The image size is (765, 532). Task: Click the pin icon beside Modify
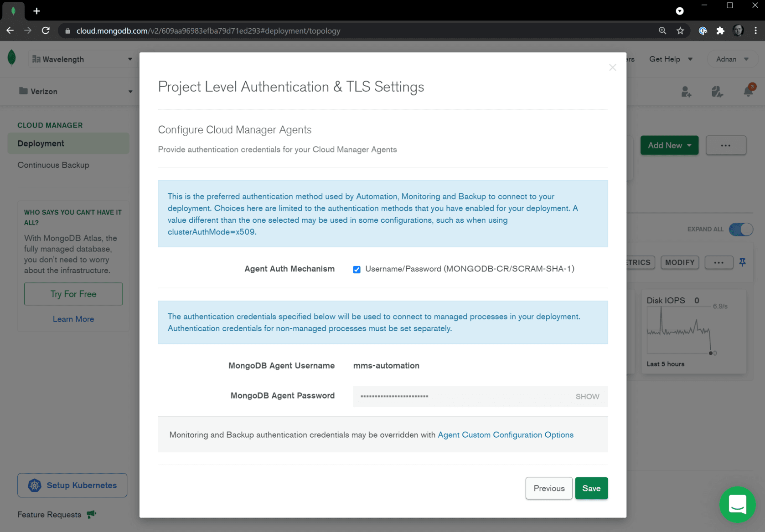(742, 262)
